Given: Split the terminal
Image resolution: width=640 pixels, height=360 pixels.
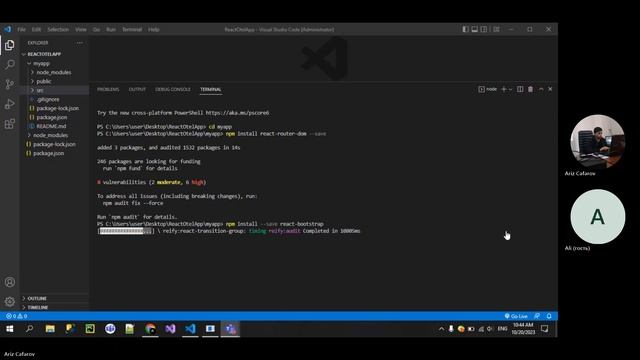Looking at the screenshot, I should pyautogui.click(x=520, y=89).
